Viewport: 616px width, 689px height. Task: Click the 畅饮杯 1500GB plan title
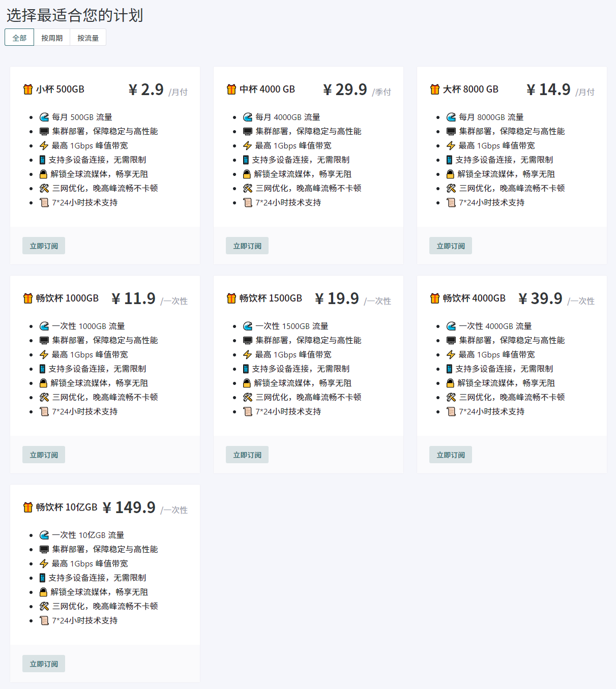(x=271, y=298)
